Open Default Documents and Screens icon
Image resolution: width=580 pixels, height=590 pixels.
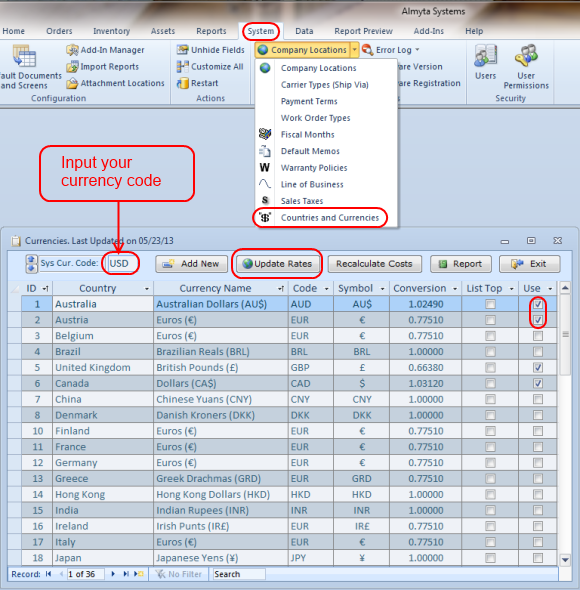pos(24,56)
